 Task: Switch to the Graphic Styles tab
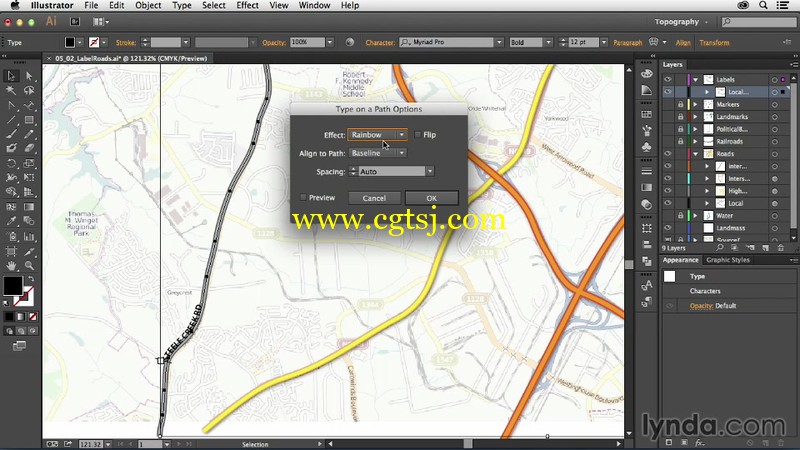tap(728, 260)
